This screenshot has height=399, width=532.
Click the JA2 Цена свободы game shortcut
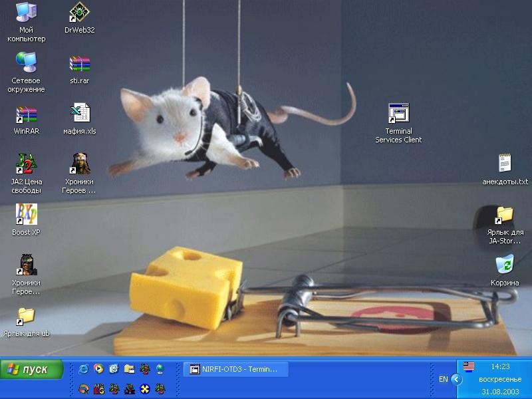pyautogui.click(x=27, y=164)
